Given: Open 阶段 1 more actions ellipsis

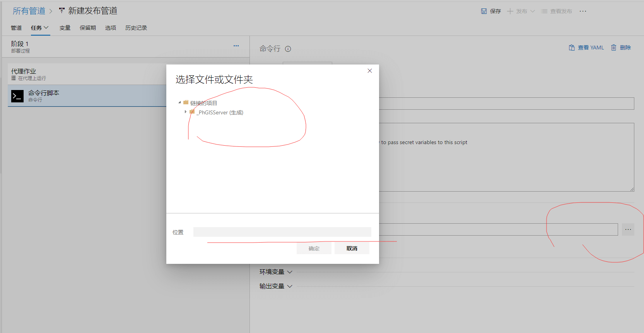Looking at the screenshot, I should point(236,46).
